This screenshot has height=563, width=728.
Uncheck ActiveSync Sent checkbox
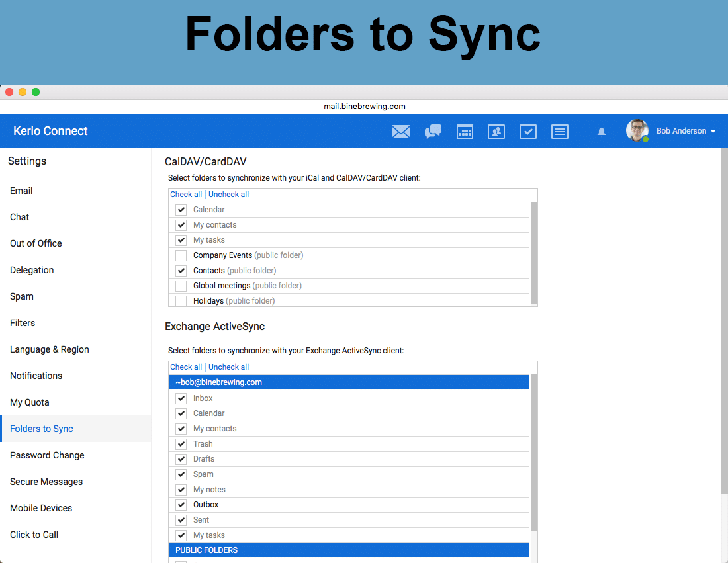point(181,520)
